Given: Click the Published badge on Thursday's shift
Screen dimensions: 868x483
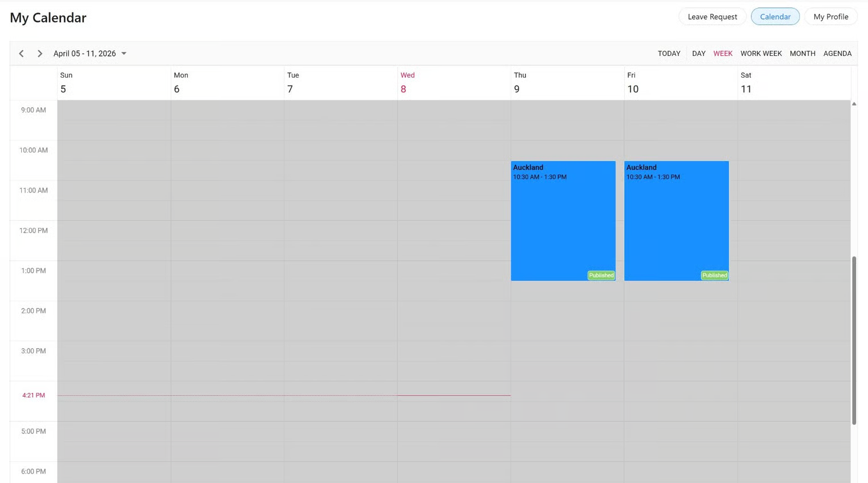Looking at the screenshot, I should point(601,275).
